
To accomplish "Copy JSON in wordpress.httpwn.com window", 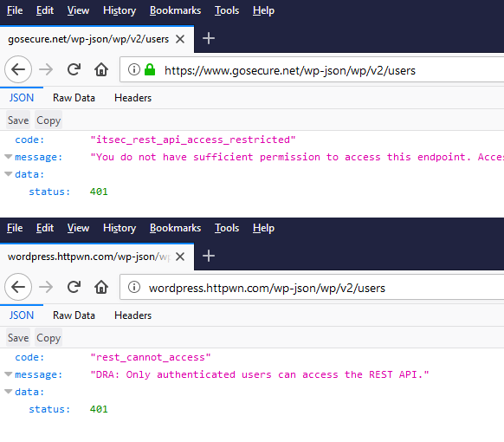I will point(48,338).
